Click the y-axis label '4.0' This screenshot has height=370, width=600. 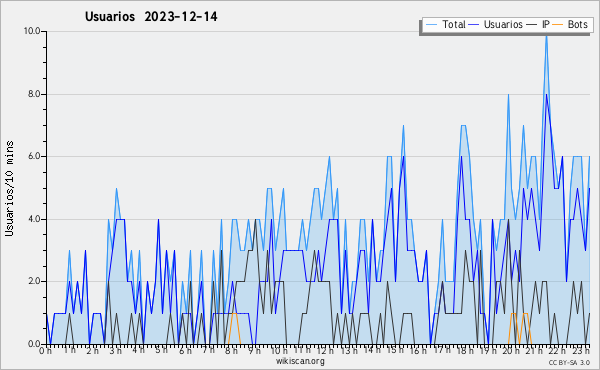(34, 219)
